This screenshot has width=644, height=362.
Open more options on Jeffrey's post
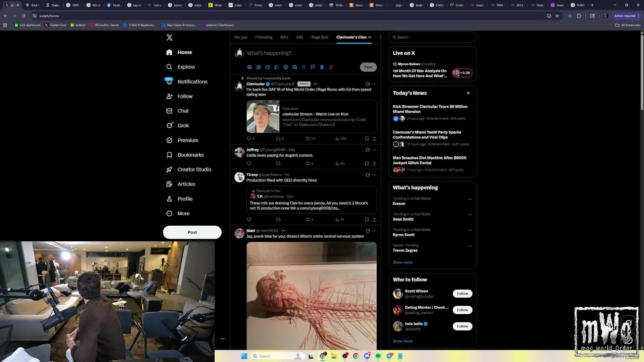pyautogui.click(x=374, y=150)
